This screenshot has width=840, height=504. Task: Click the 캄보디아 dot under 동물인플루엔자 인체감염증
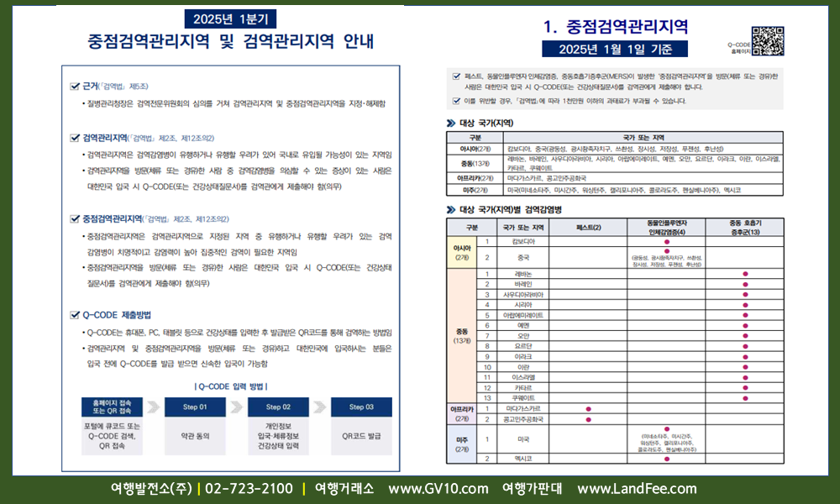coord(666,242)
